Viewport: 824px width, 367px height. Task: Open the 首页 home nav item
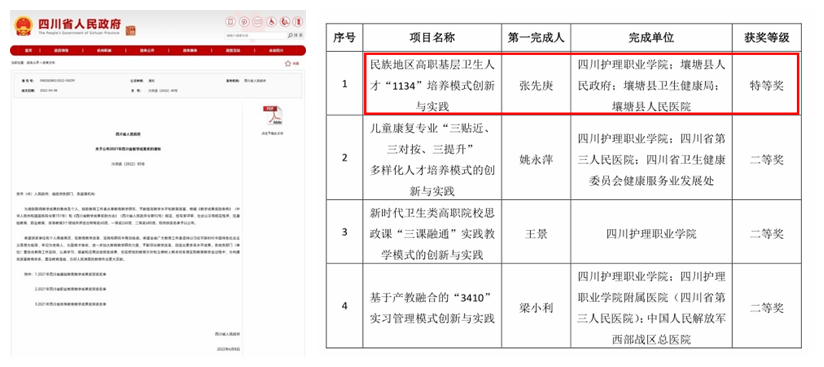coord(28,50)
